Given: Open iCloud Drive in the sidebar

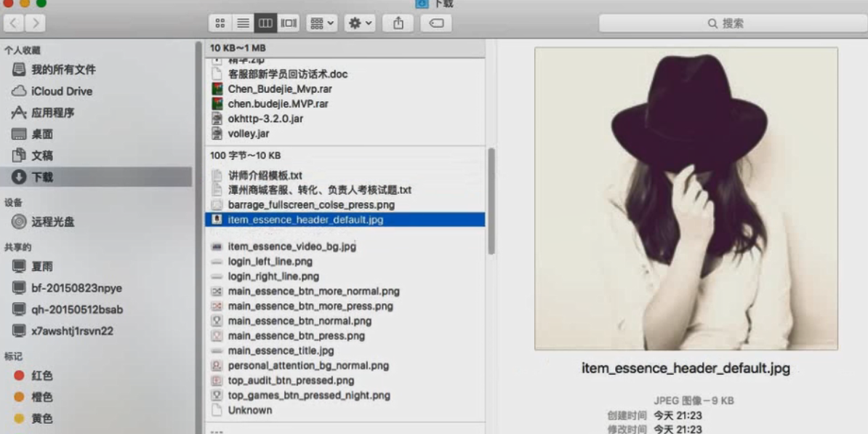Looking at the screenshot, I should point(61,91).
